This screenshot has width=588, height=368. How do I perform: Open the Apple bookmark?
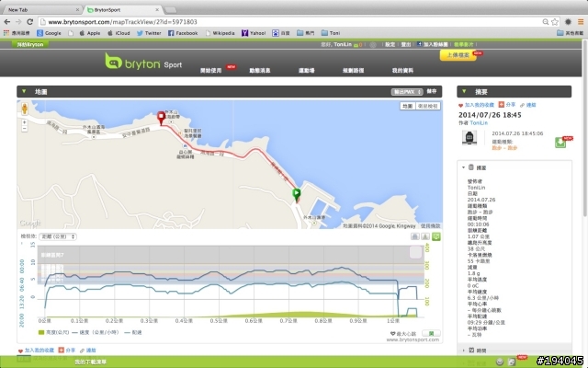click(x=90, y=33)
